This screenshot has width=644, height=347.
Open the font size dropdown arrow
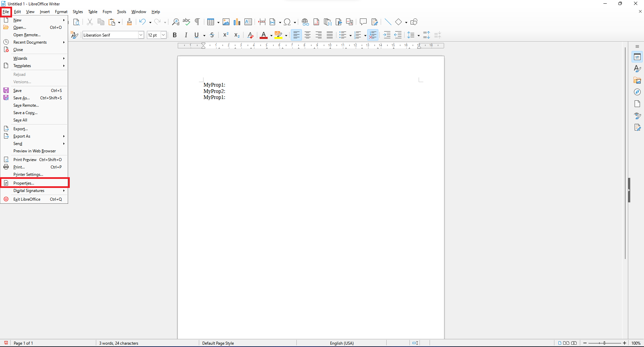coord(163,35)
